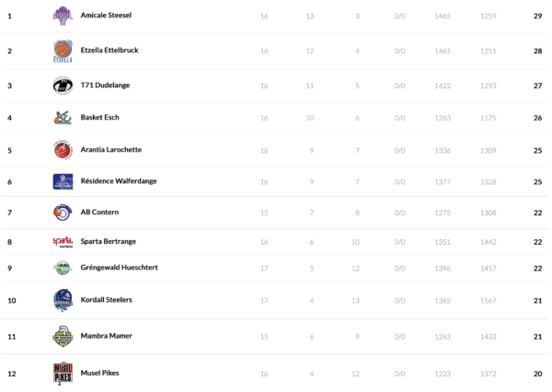This screenshot has height=392, width=552.
Task: Open the Basket Esch team page
Action: 100,118
